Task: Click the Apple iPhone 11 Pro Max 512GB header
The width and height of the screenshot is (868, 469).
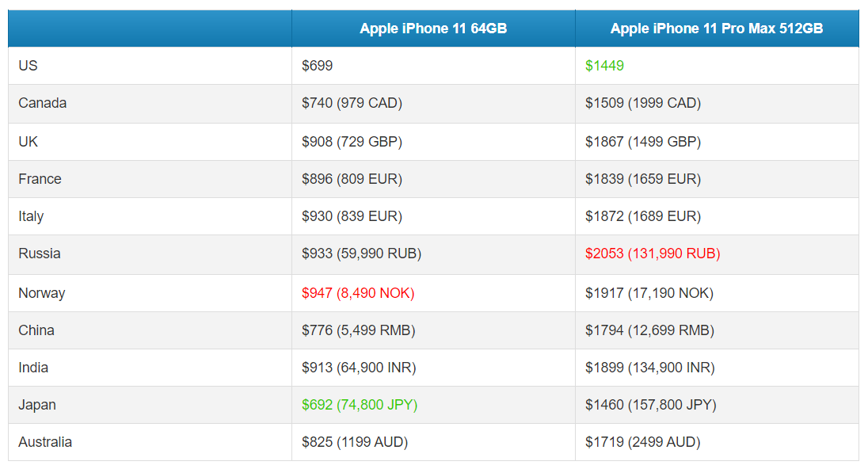Action: 716,29
